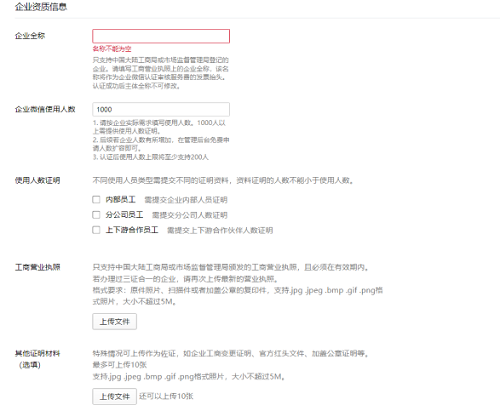Check the 分公司员工 checkbox

pyautogui.click(x=96, y=215)
